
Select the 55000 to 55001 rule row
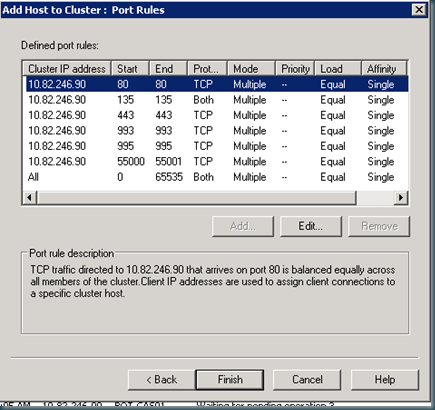[x=217, y=161]
